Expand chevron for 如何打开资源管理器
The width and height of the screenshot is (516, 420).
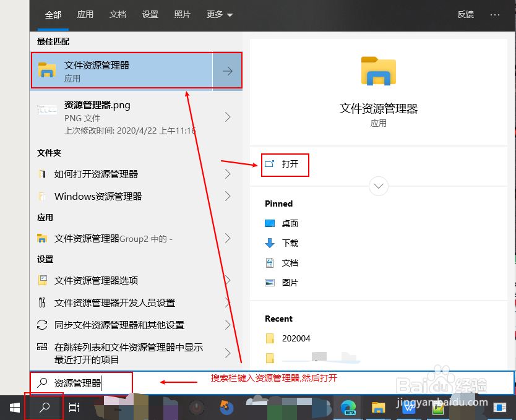pyautogui.click(x=228, y=174)
